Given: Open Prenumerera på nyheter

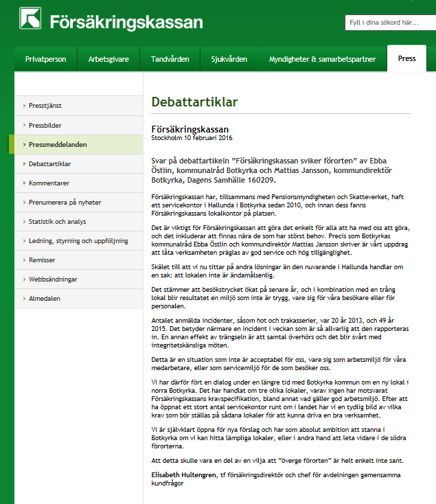Looking at the screenshot, I should [79, 203].
